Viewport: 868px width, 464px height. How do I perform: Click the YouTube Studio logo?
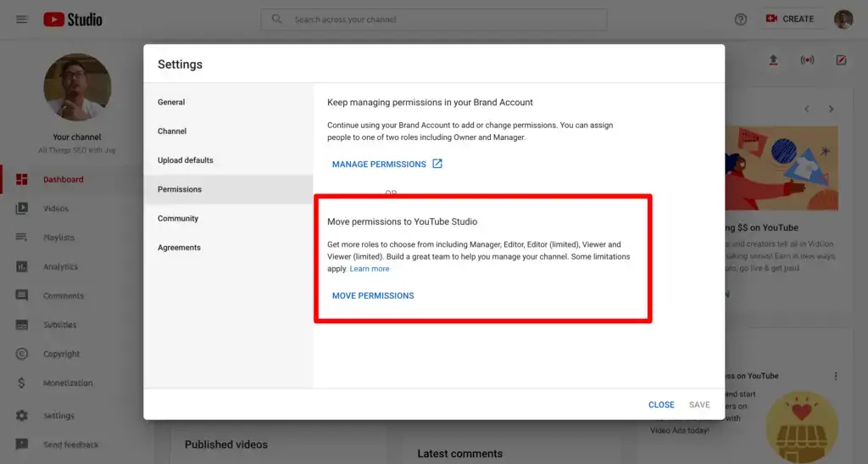[73, 20]
